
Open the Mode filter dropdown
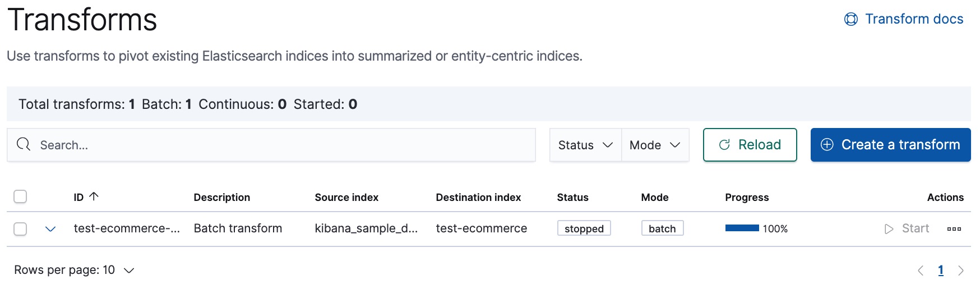point(655,145)
